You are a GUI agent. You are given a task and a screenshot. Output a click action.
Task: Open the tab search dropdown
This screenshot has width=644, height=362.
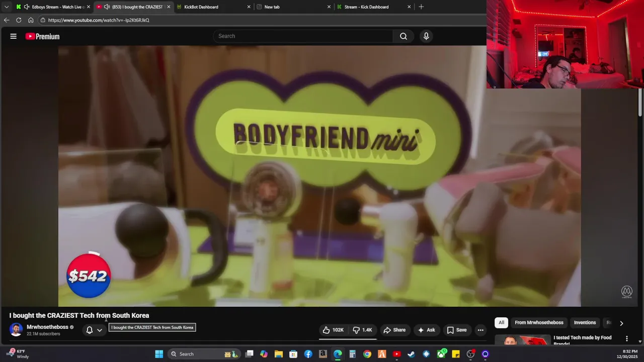coord(6,7)
